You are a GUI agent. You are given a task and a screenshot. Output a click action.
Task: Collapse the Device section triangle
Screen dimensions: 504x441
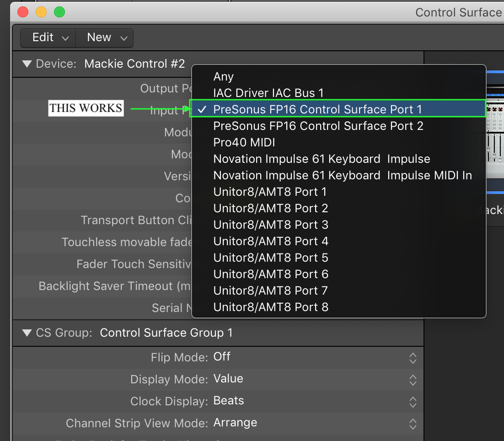click(27, 64)
